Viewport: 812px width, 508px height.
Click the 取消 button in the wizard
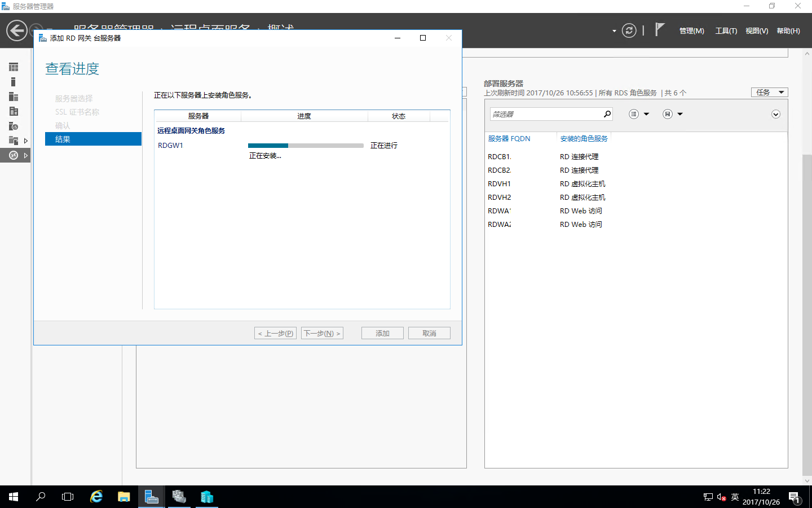(x=429, y=333)
